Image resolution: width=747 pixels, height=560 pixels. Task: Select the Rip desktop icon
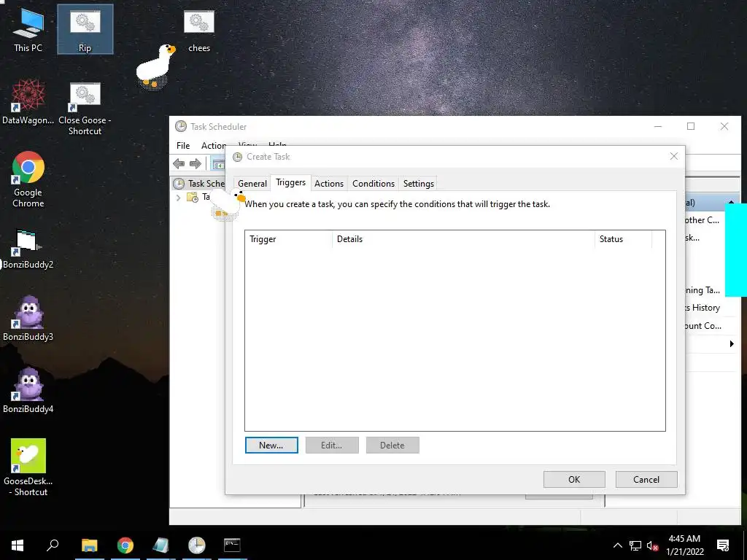click(x=85, y=29)
